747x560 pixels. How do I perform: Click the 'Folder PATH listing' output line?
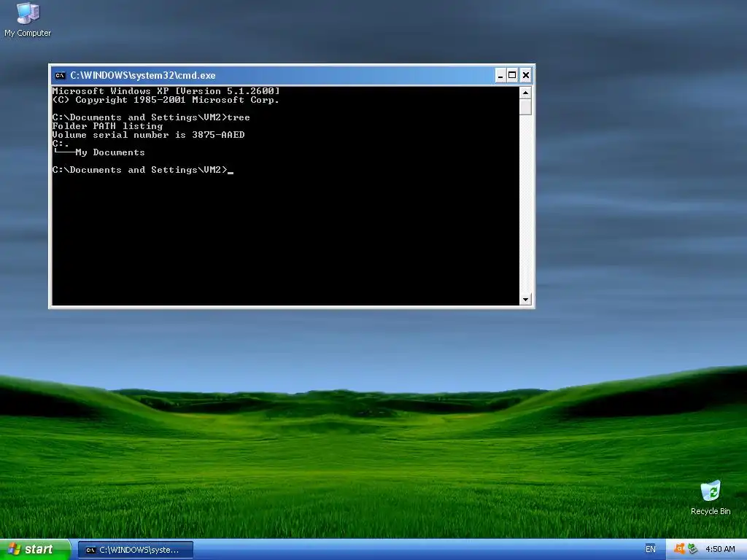click(108, 126)
